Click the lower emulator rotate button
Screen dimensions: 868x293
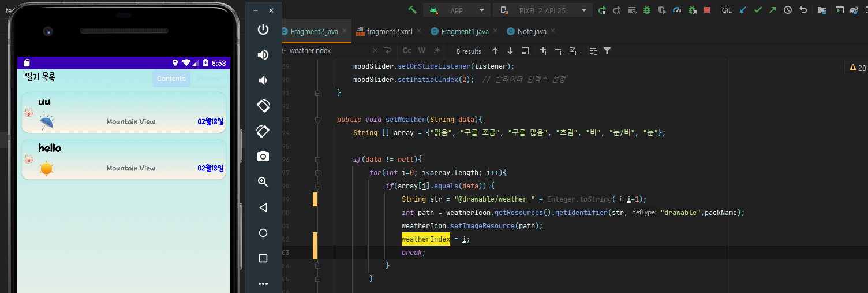(x=263, y=131)
